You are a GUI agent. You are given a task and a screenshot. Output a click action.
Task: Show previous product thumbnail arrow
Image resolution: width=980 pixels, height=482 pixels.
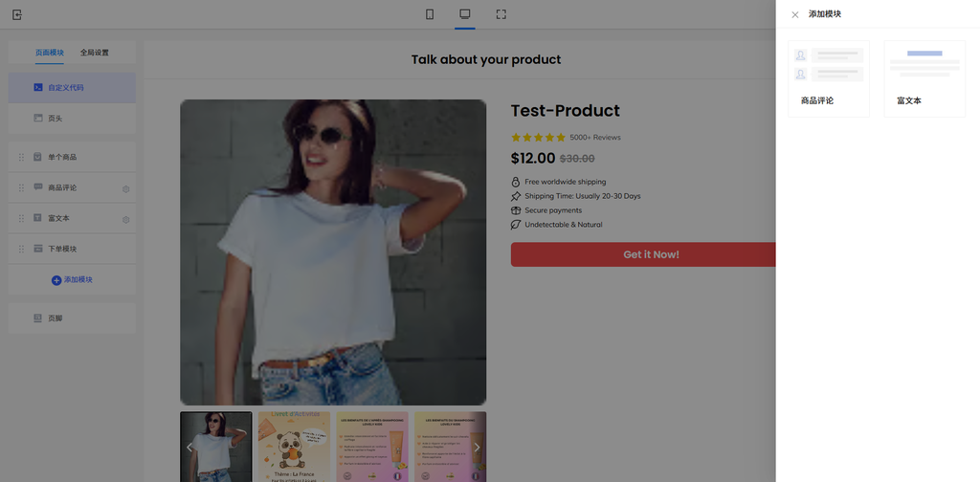189,447
